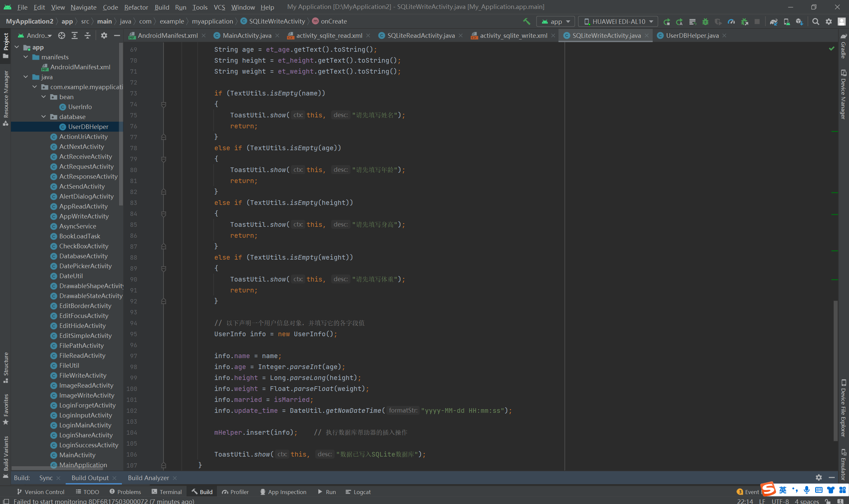Toggle the Structure side panel button
The image size is (849, 504).
pyautogui.click(x=5, y=367)
